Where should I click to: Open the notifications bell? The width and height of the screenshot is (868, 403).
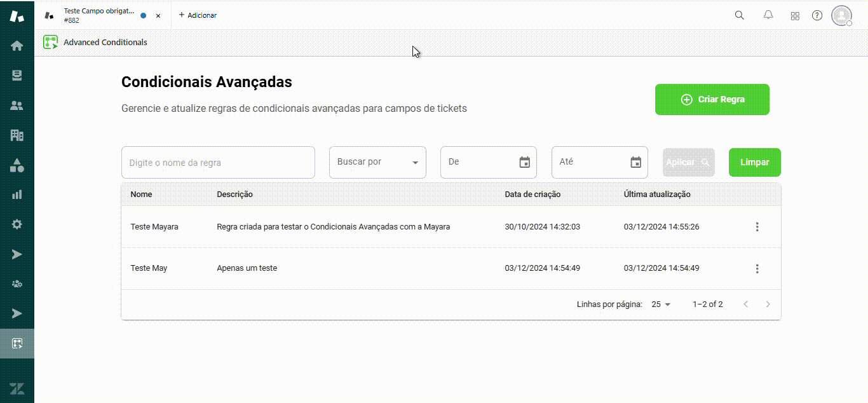[x=768, y=15]
